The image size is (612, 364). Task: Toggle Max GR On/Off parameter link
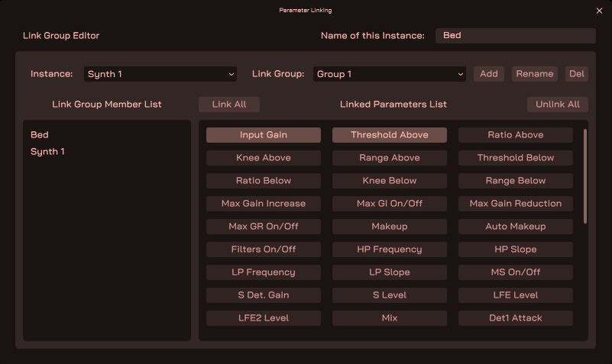click(x=264, y=227)
